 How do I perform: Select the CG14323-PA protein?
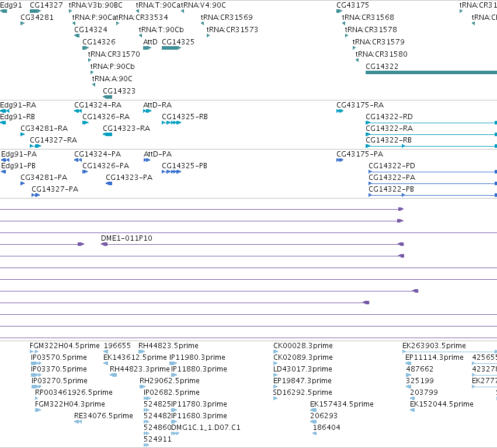coord(109,183)
